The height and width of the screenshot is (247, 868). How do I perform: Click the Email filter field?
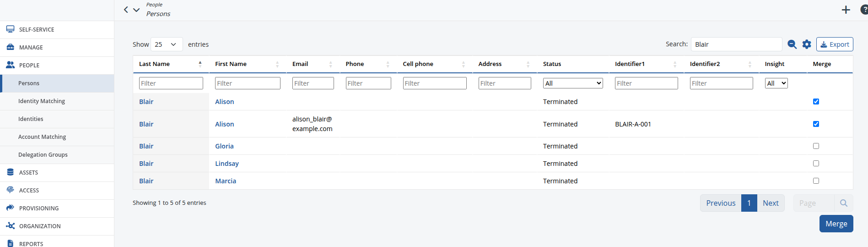pos(313,83)
